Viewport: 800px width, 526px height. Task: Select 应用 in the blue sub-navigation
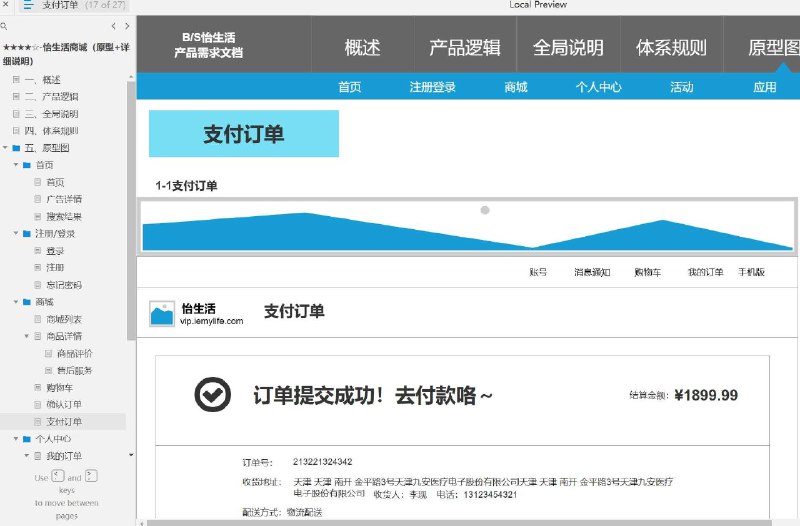[x=764, y=87]
